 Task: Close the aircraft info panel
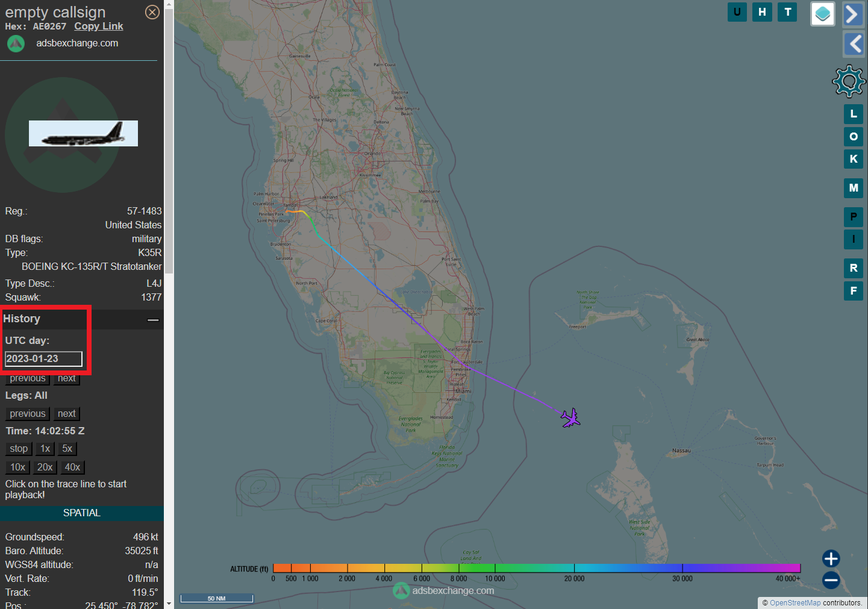pos(152,12)
